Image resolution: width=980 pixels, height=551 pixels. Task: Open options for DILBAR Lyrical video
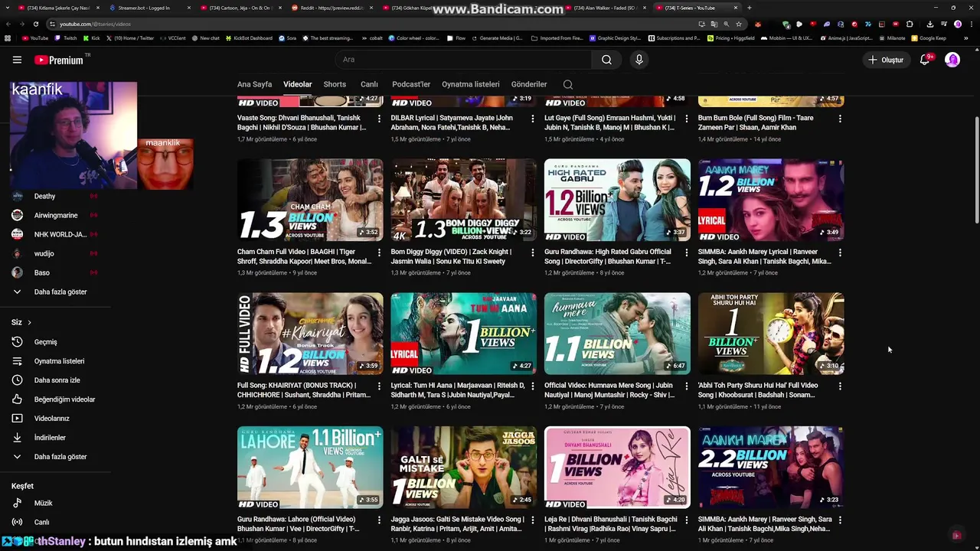tap(533, 119)
